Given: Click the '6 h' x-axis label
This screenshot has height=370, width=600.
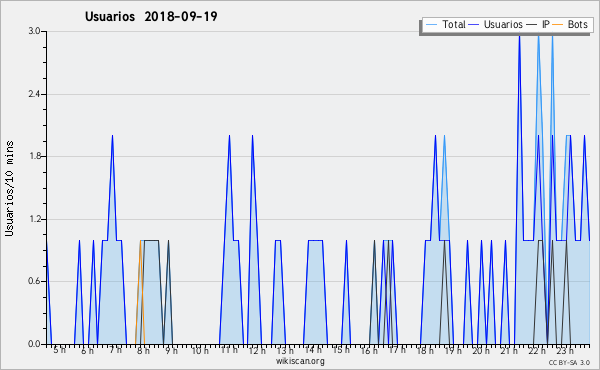Looking at the screenshot, I should point(87,351).
